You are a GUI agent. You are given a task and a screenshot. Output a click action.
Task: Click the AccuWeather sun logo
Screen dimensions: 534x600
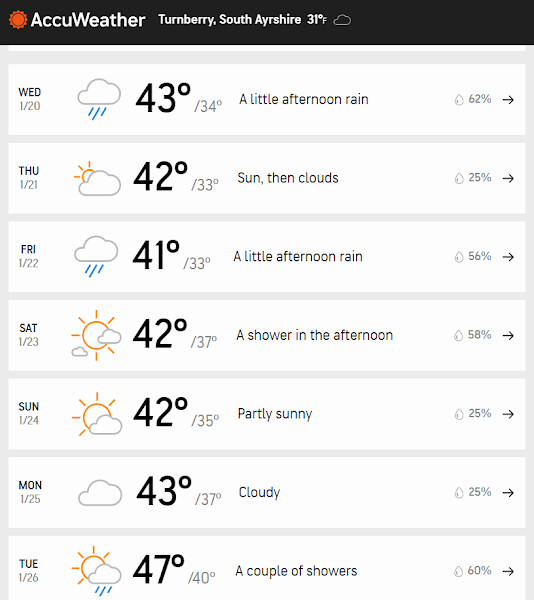coord(18,20)
